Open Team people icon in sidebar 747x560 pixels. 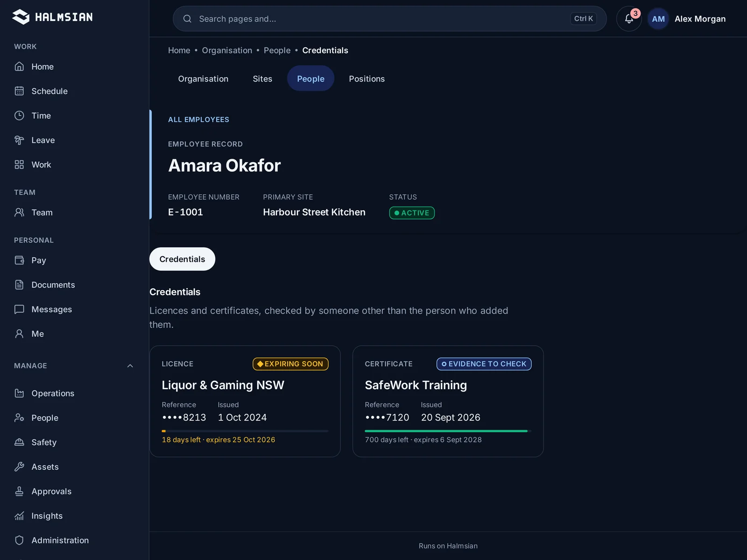pos(19,212)
